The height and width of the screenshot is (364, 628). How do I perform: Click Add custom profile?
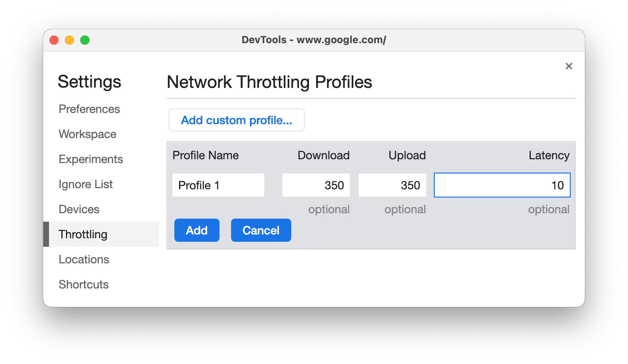pos(236,120)
